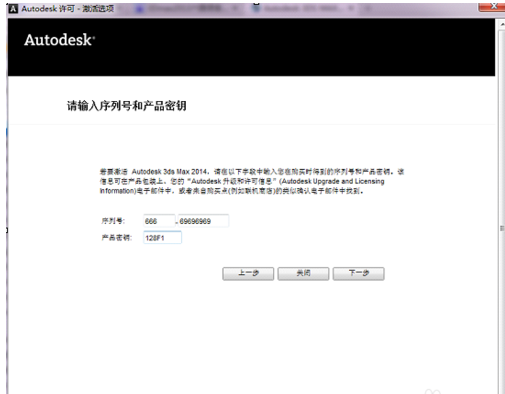Click the 序列号 label
Screen dimensions: 505x394
point(113,221)
